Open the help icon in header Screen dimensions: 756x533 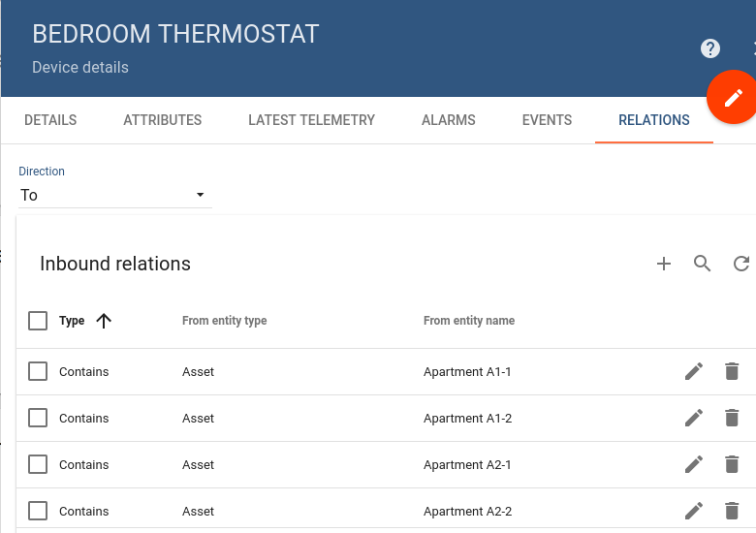[710, 48]
